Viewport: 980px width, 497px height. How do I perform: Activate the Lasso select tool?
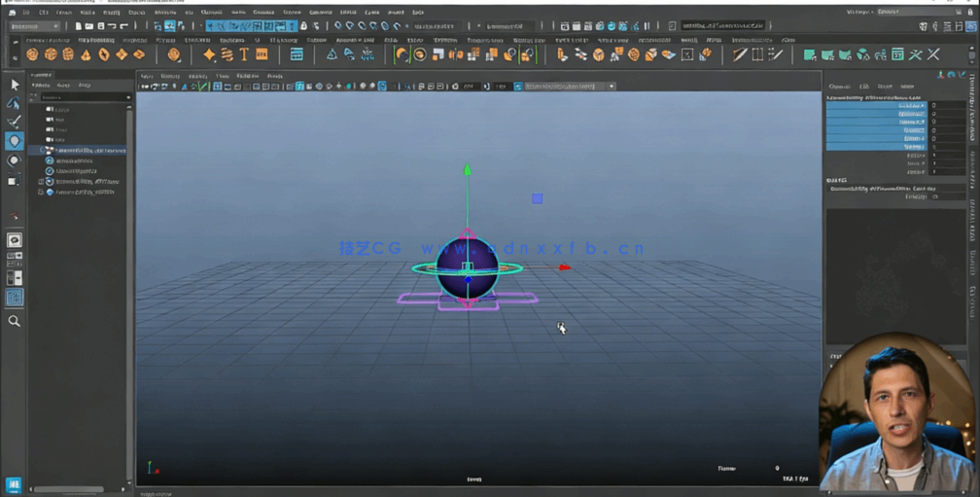14,103
